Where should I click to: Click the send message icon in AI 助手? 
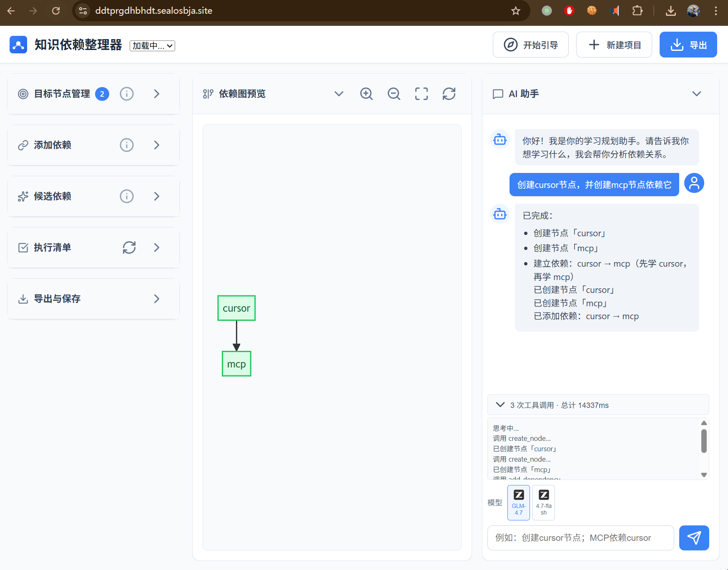[694, 538]
